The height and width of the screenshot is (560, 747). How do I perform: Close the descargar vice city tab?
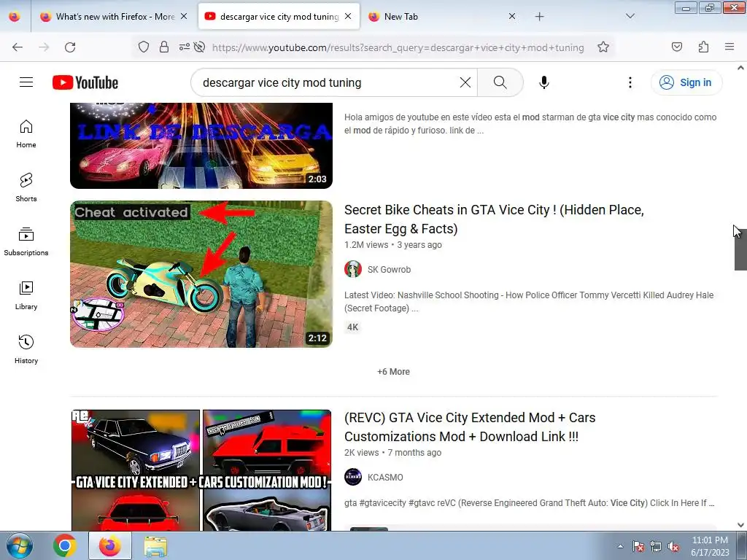pos(348,17)
